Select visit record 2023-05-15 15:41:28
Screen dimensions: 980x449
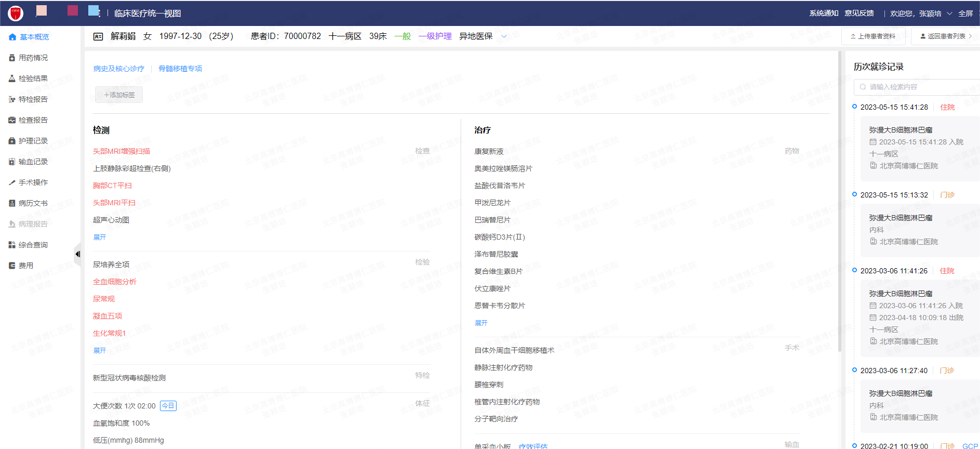click(x=894, y=107)
